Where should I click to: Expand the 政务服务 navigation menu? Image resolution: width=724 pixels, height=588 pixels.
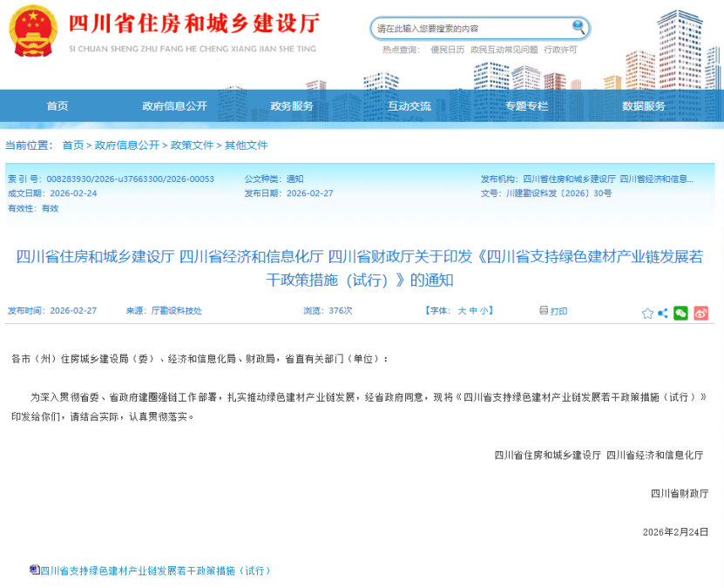pyautogui.click(x=292, y=106)
